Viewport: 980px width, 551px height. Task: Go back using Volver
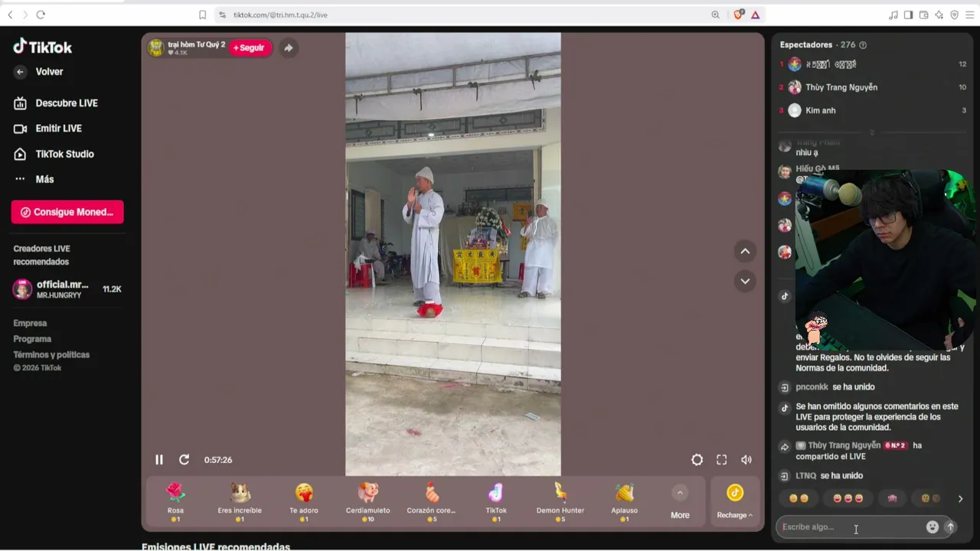point(39,72)
